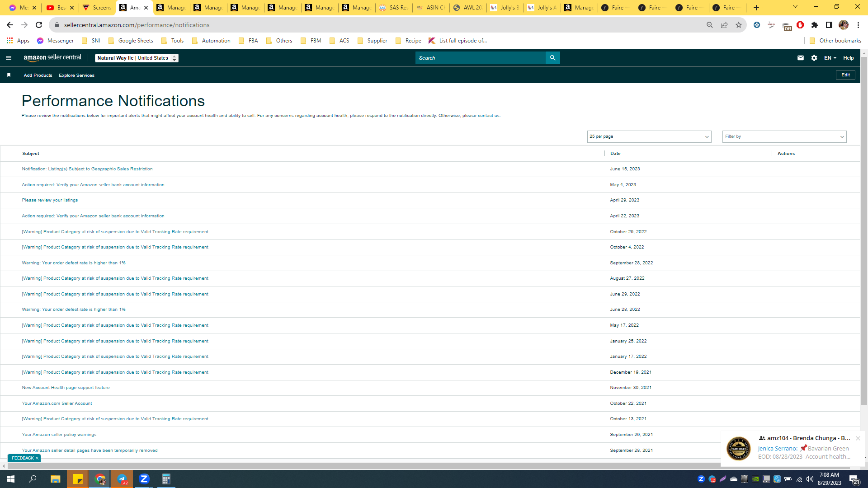Open the EN language dropdown
Screen dimensions: 868x488
[x=830, y=58]
